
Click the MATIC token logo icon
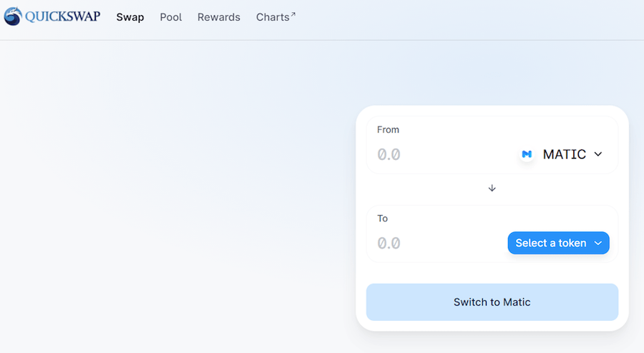coord(527,154)
